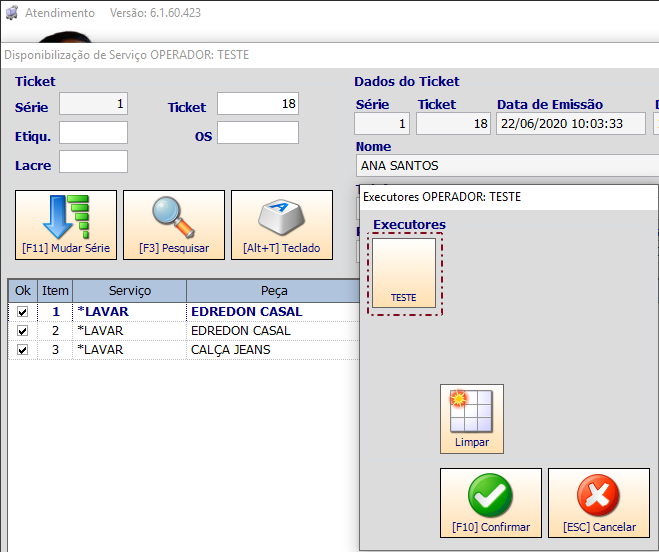Click the Ticket number field showing 18
Image resolution: width=659 pixels, height=552 pixels.
pyautogui.click(x=258, y=104)
